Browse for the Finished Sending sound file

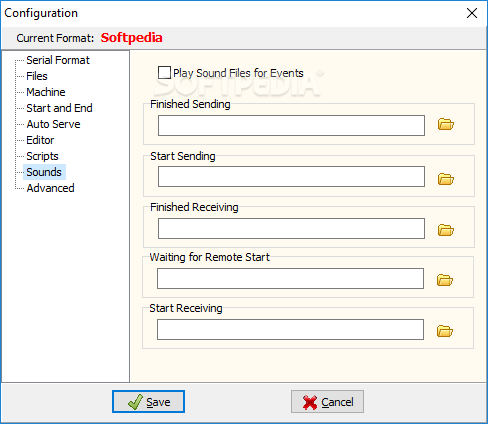(446, 124)
